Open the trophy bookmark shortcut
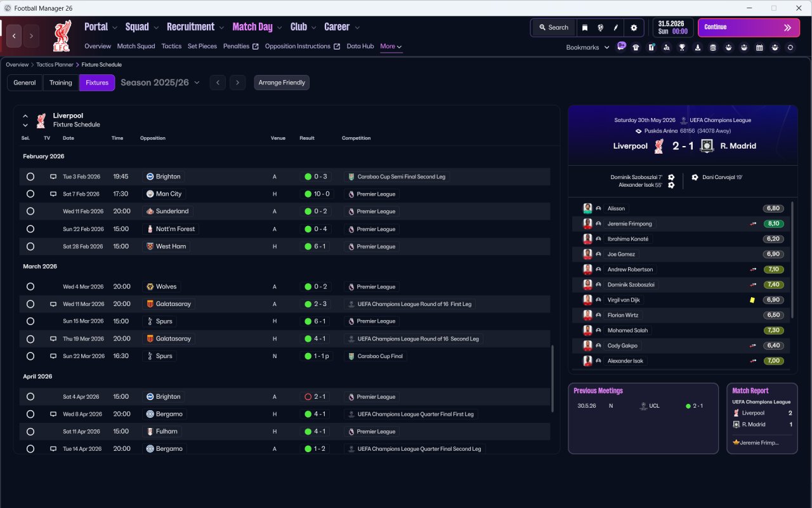The image size is (812, 508). click(682, 47)
